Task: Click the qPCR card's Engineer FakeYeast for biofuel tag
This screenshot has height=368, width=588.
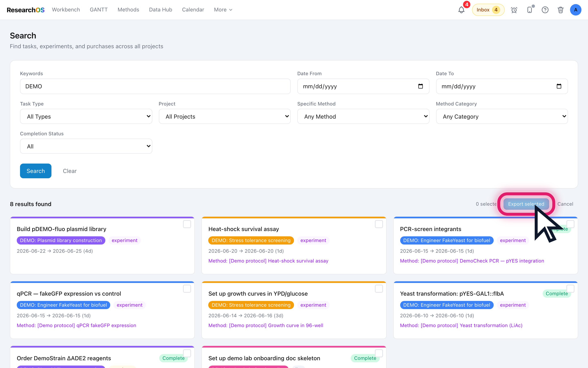Action: pyautogui.click(x=63, y=305)
